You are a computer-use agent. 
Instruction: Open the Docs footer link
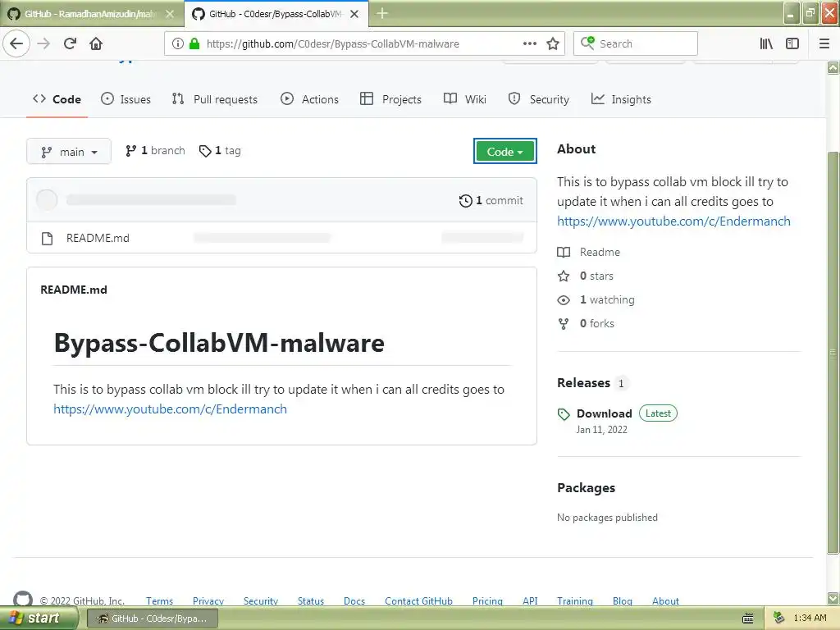point(354,601)
